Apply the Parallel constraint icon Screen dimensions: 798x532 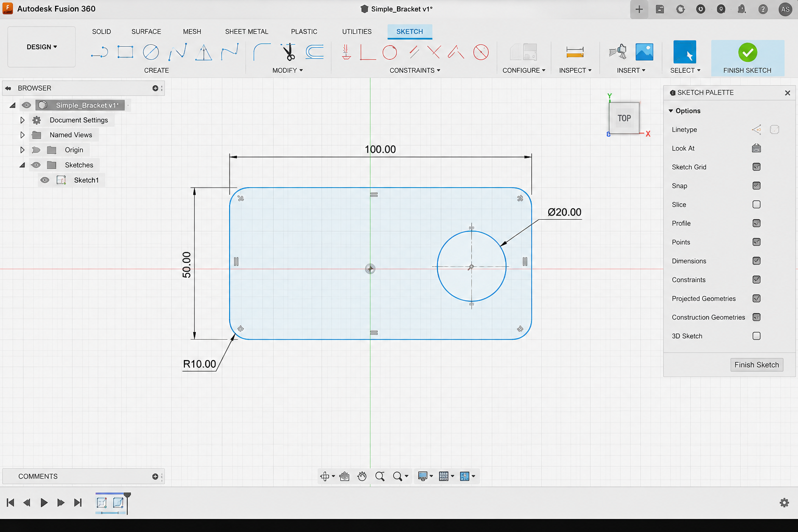[x=414, y=52]
